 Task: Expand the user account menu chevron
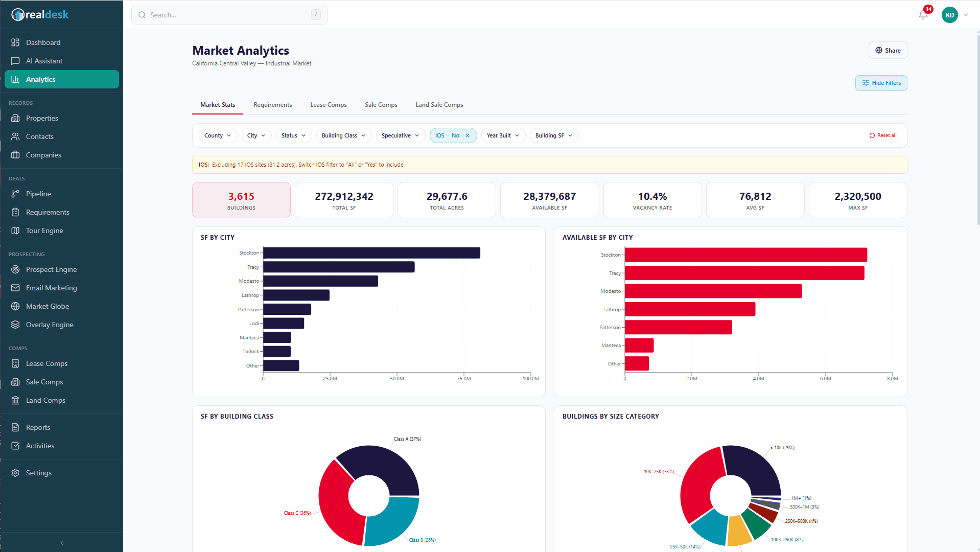click(966, 15)
